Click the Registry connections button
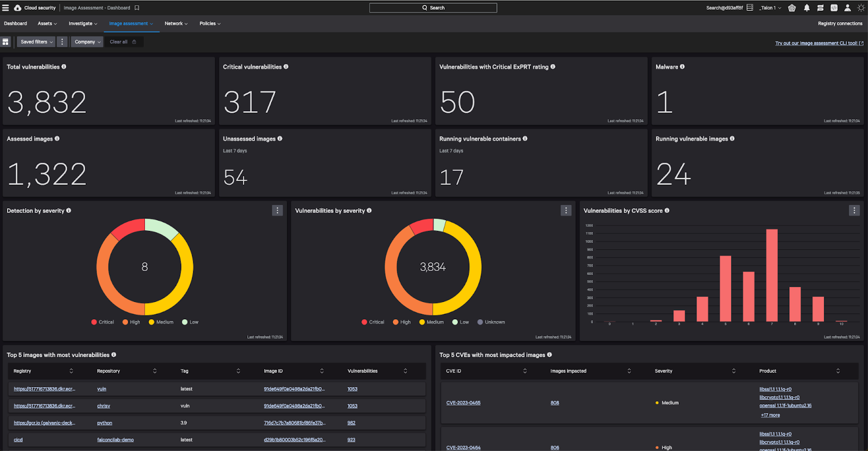 coord(840,23)
